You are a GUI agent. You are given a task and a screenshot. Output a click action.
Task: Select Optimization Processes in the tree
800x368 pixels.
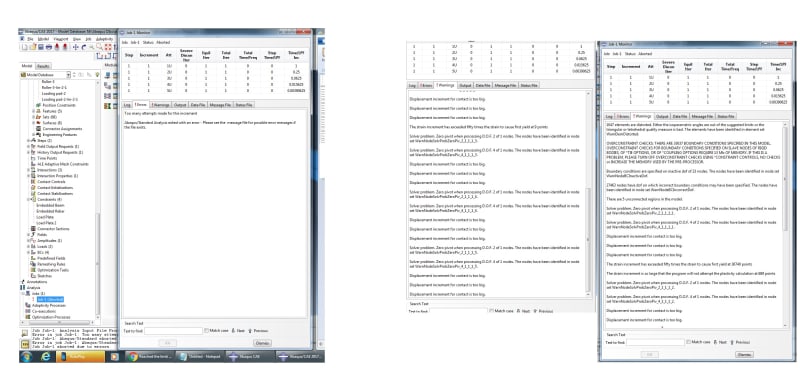[x=51, y=317]
